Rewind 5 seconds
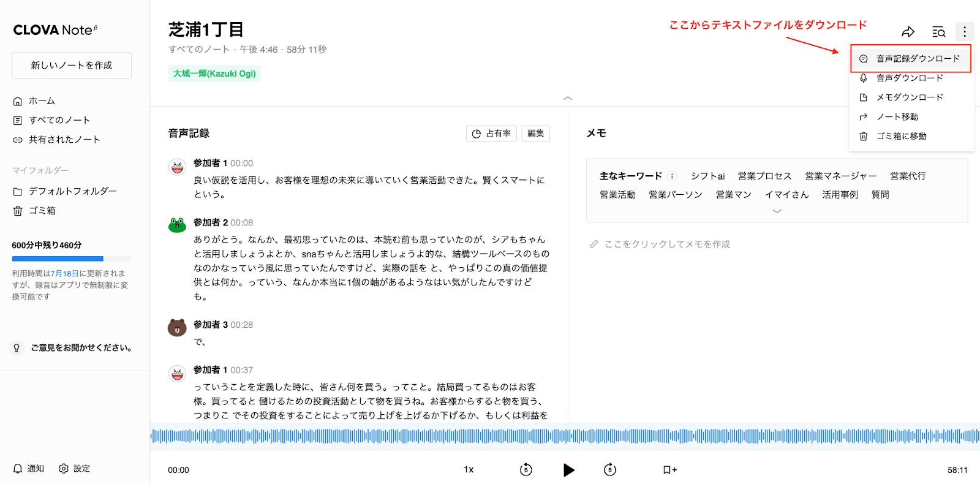This screenshot has width=980, height=484. point(526,470)
